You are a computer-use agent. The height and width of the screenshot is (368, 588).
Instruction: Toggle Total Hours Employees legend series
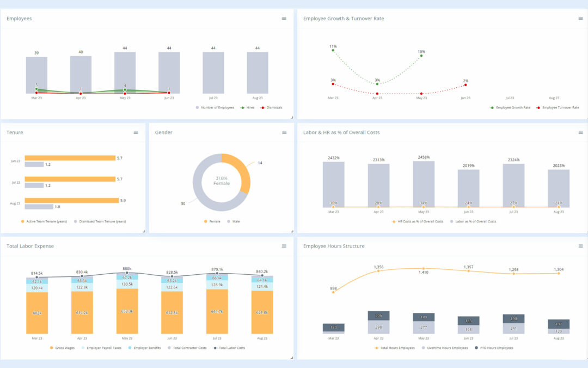coord(395,348)
